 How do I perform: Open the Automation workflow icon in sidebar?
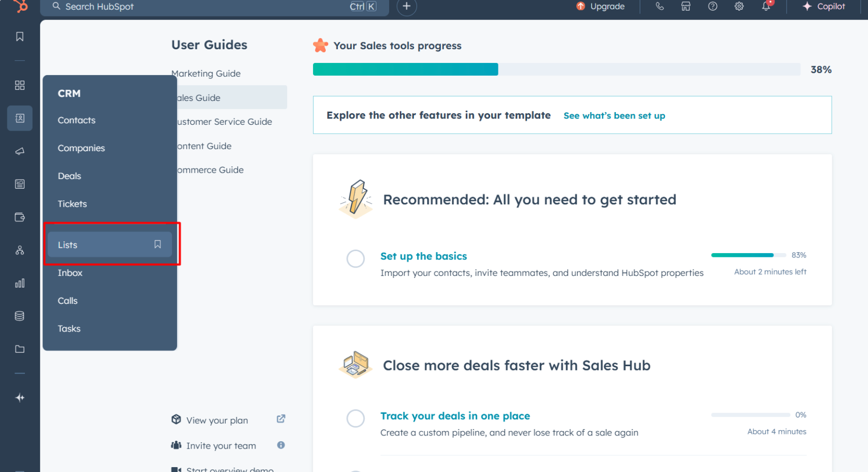click(x=20, y=250)
